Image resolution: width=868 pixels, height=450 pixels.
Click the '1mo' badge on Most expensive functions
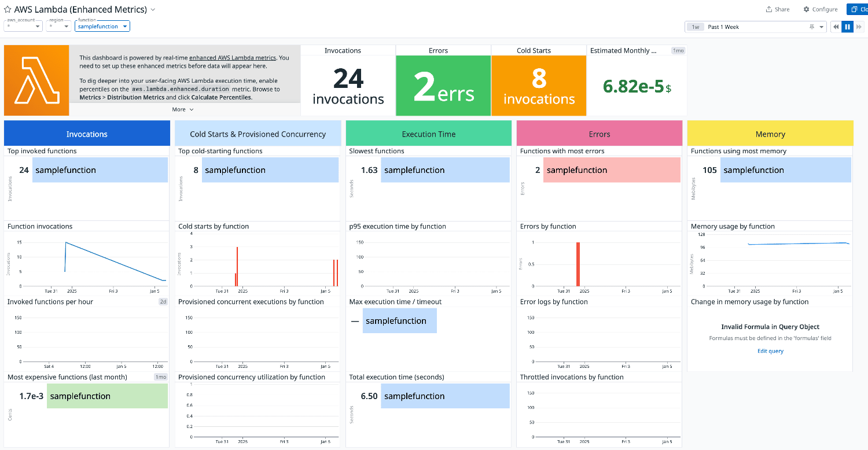coord(161,377)
